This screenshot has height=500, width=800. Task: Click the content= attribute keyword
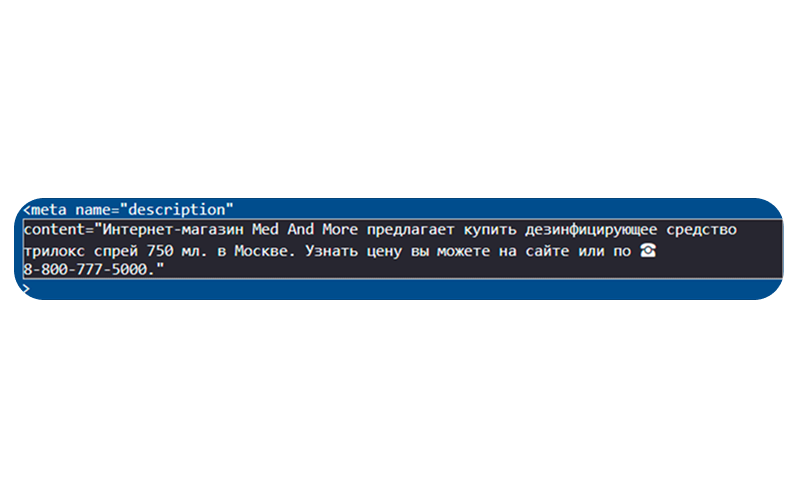click(59, 230)
